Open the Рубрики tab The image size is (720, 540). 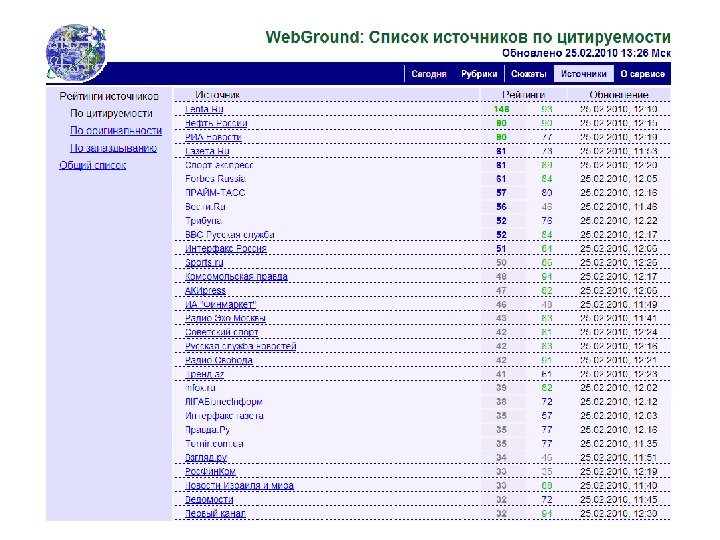(479, 74)
